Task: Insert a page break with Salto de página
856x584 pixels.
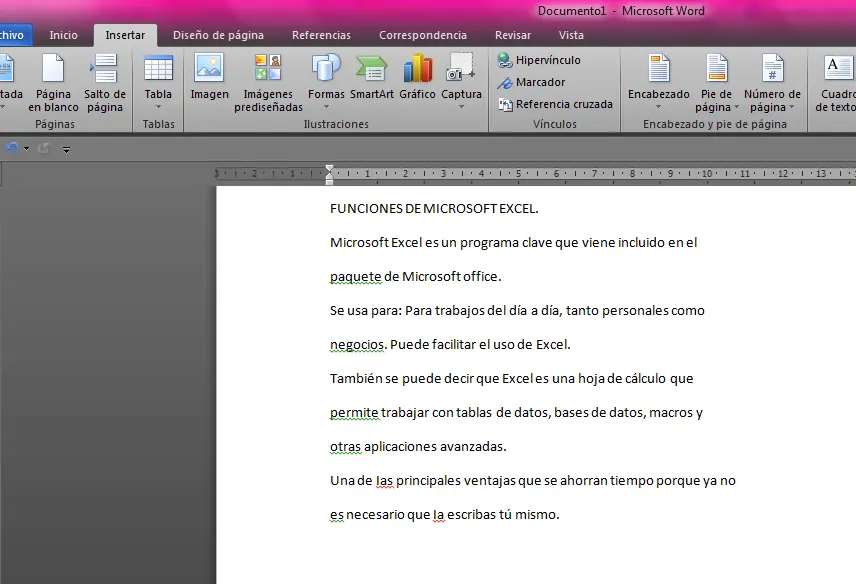Action: click(104, 83)
